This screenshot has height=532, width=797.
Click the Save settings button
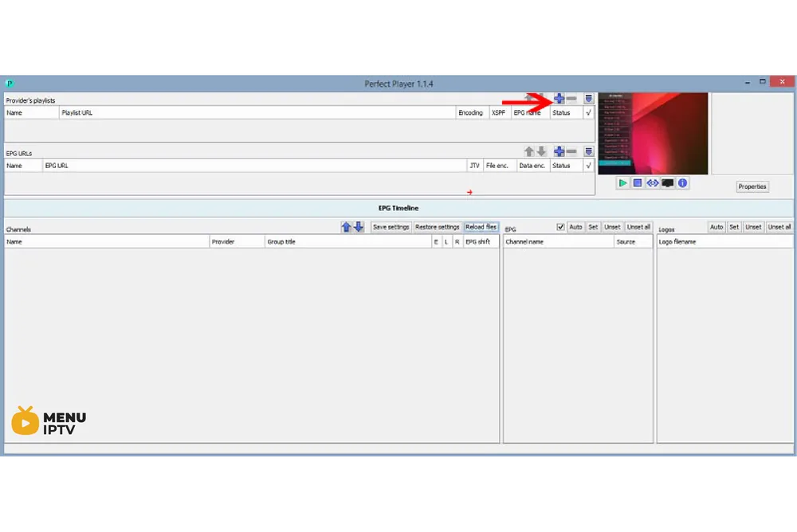[391, 227]
